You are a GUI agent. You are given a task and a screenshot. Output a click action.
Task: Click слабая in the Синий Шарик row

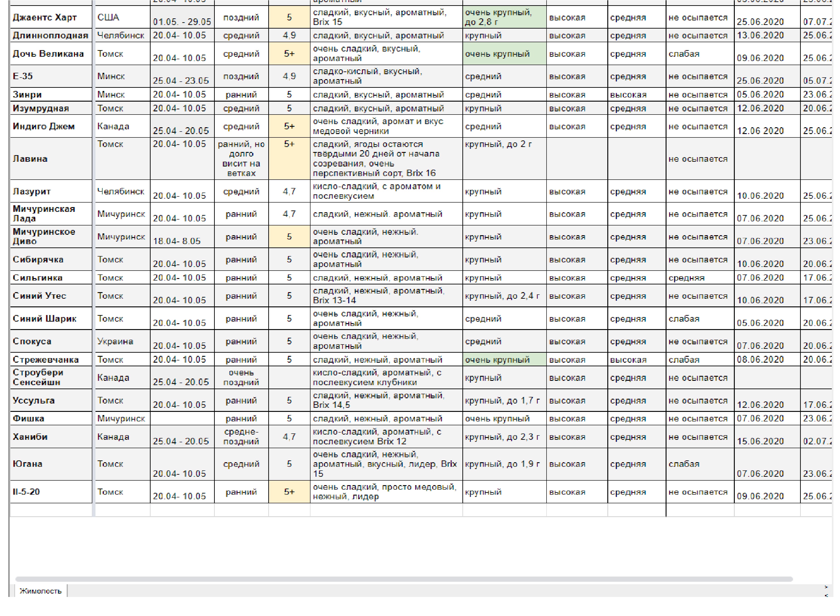tap(700, 318)
